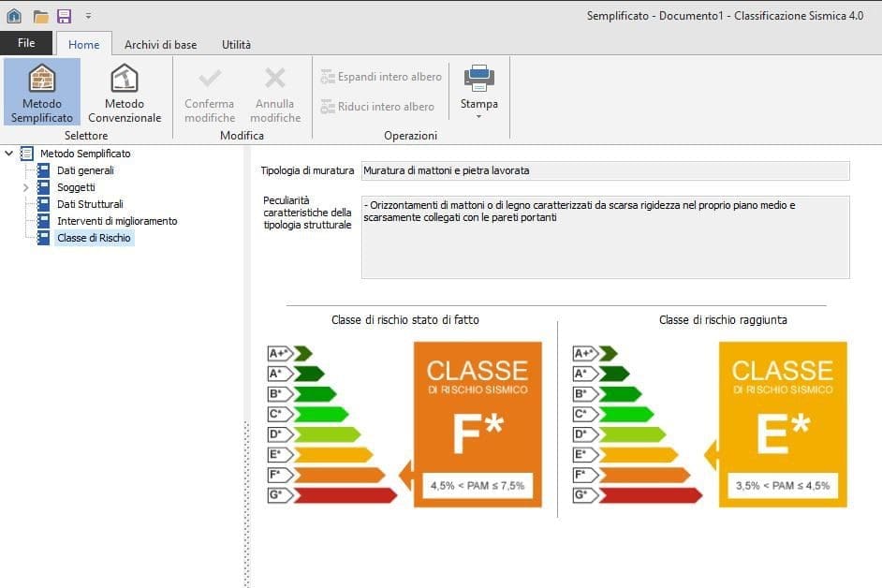Select Interventi di miglioramento tree item

(x=117, y=221)
